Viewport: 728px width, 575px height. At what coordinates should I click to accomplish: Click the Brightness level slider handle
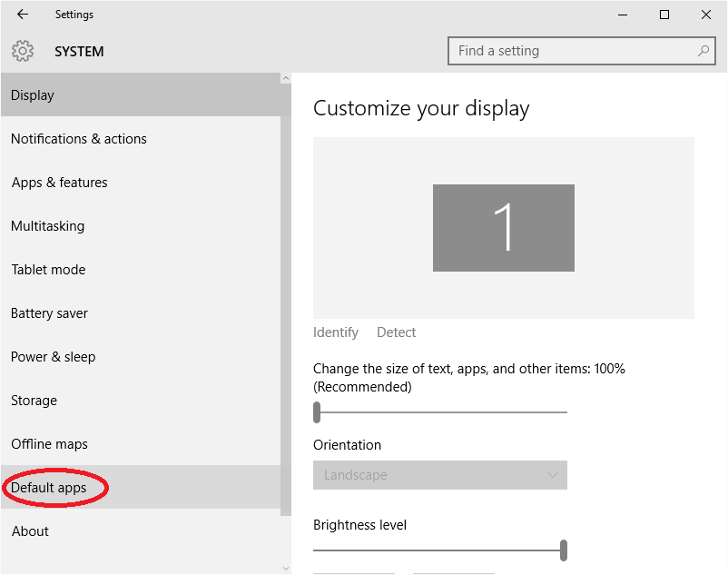click(x=564, y=550)
